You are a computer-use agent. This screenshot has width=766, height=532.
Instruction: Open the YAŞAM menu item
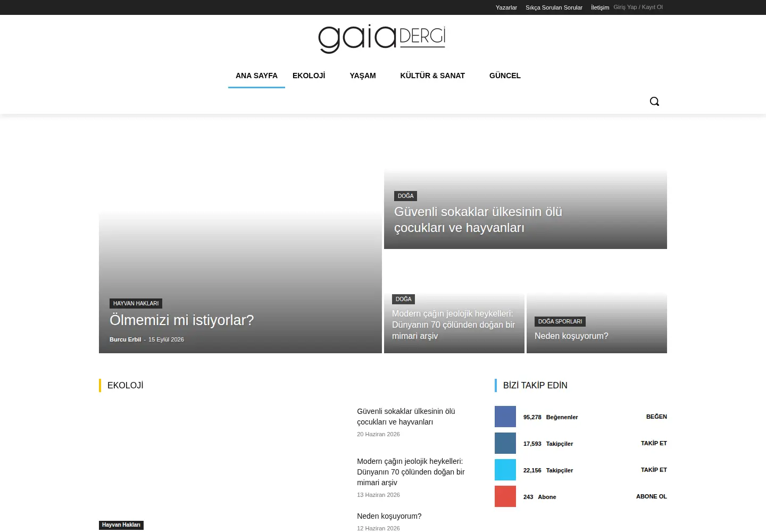[x=363, y=76]
